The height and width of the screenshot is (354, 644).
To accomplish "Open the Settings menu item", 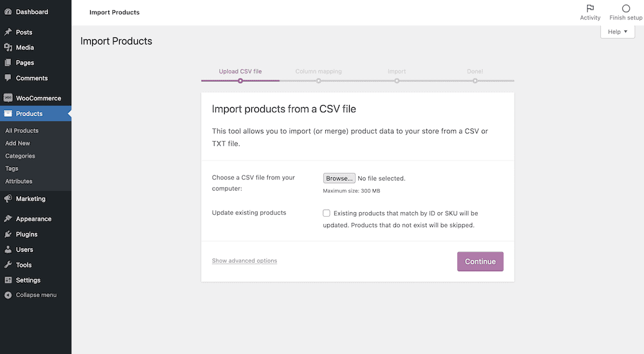I will (x=28, y=280).
